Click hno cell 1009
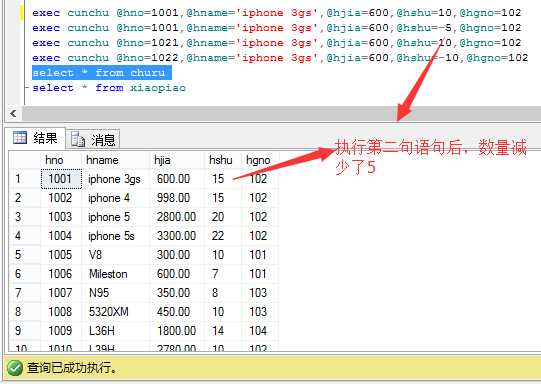Viewport: 541px width, 384px height. coord(60,331)
